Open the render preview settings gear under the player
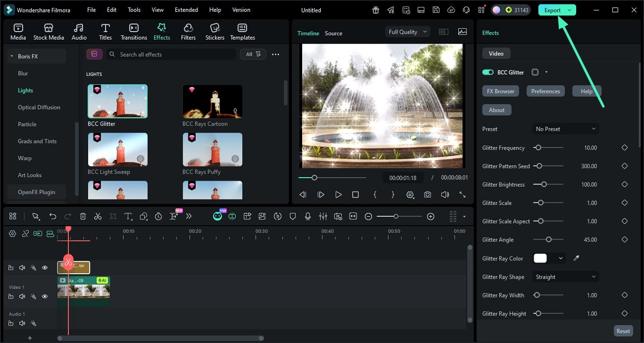 [x=410, y=195]
